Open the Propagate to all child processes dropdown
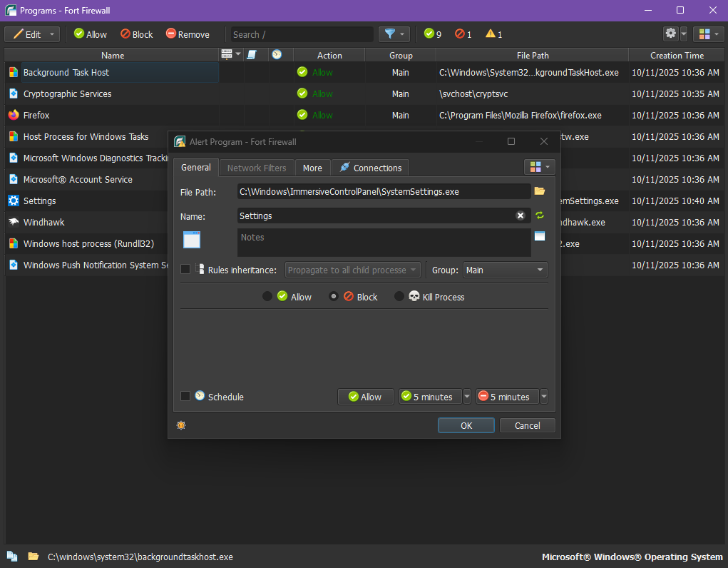The height and width of the screenshot is (568, 728). 353,270
